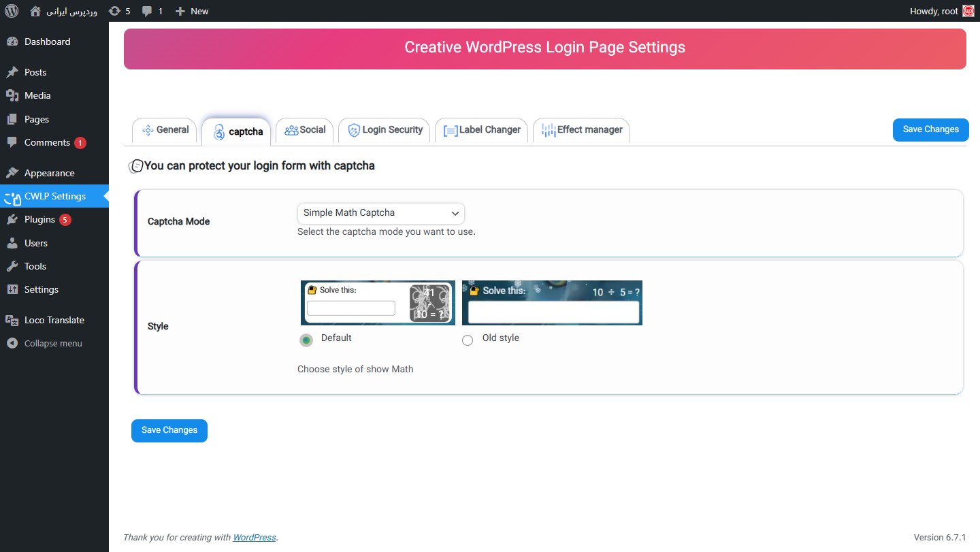The image size is (980, 552).
Task: Select the Default captcha style radio
Action: click(306, 339)
